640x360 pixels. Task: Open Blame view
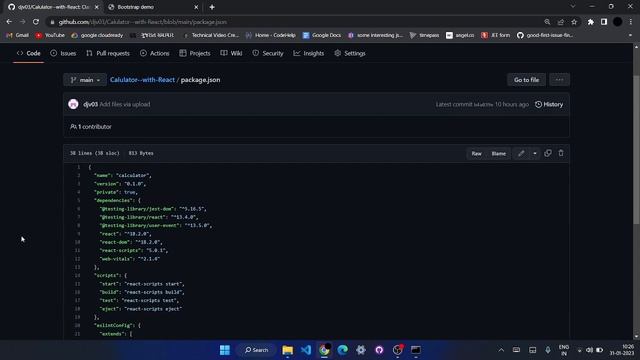(x=498, y=153)
